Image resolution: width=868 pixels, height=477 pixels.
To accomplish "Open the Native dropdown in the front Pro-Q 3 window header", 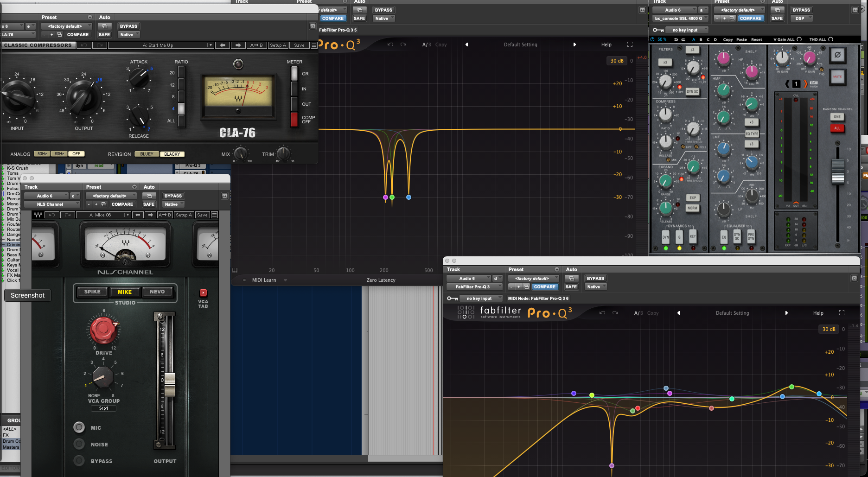I will (x=596, y=287).
